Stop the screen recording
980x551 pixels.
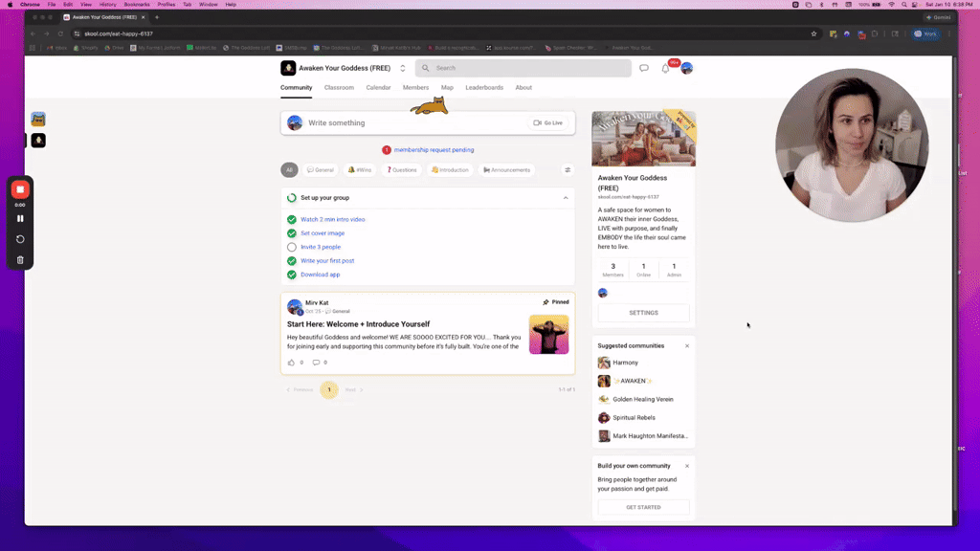point(20,189)
